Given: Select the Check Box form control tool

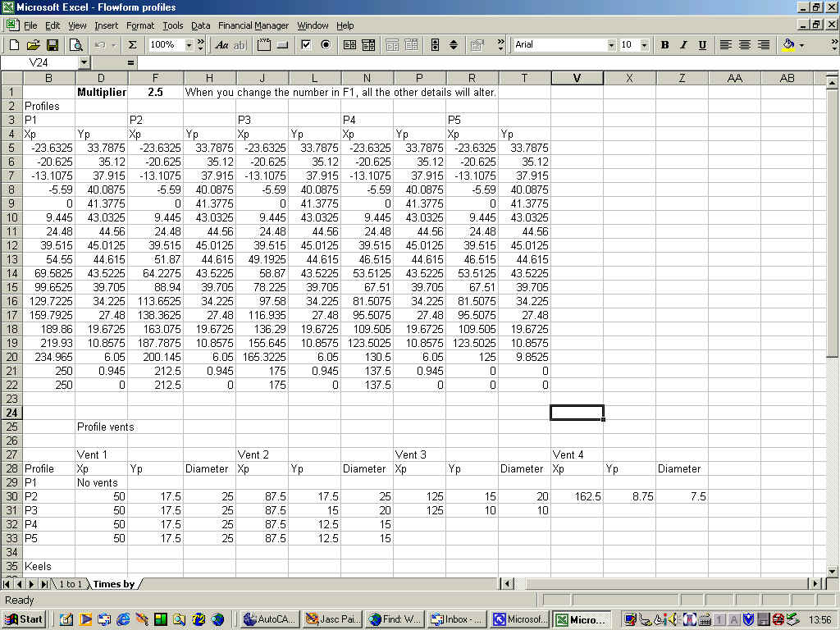Looking at the screenshot, I should point(306,45).
